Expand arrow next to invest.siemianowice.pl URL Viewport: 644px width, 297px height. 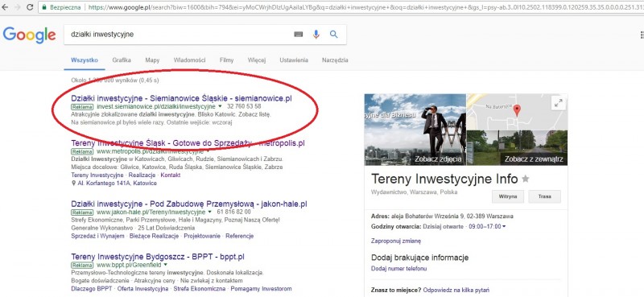tap(220, 106)
